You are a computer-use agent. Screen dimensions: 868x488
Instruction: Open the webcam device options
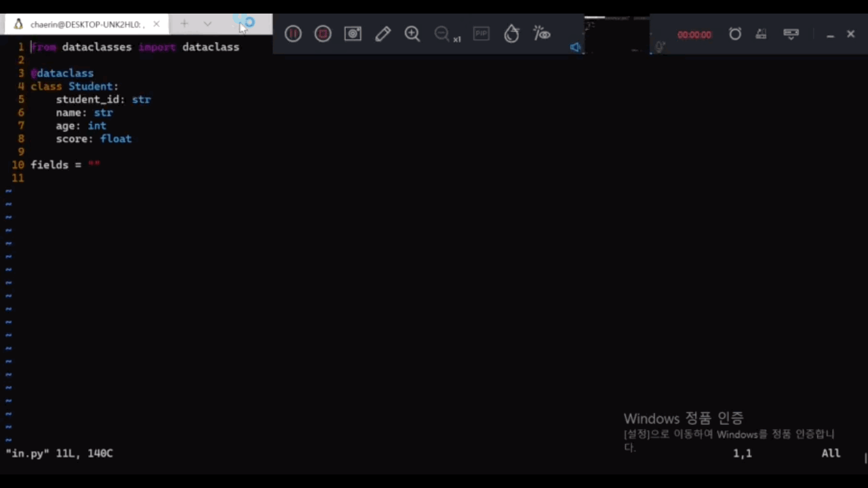pyautogui.click(x=761, y=34)
